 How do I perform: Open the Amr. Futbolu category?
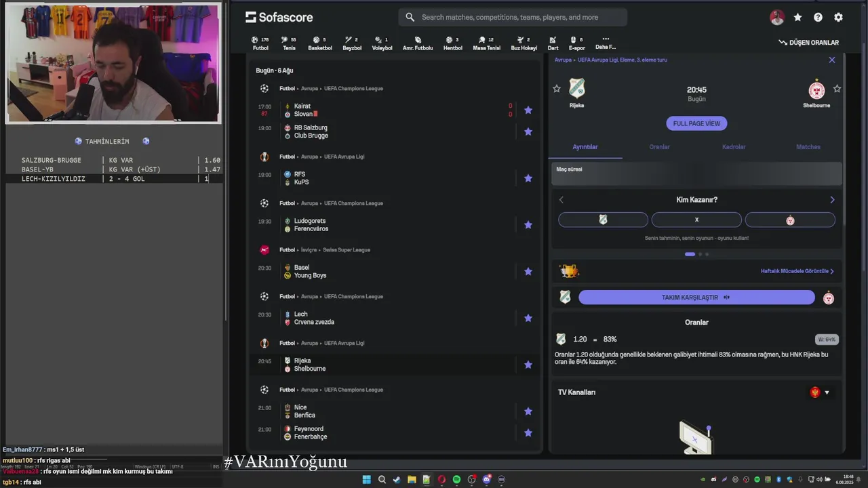pyautogui.click(x=418, y=43)
